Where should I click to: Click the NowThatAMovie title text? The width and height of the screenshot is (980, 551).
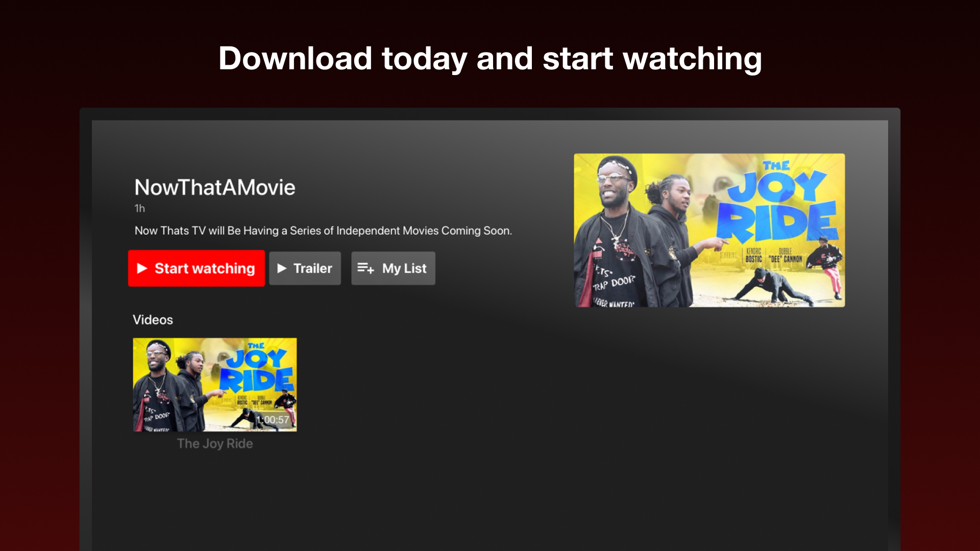[x=215, y=187]
